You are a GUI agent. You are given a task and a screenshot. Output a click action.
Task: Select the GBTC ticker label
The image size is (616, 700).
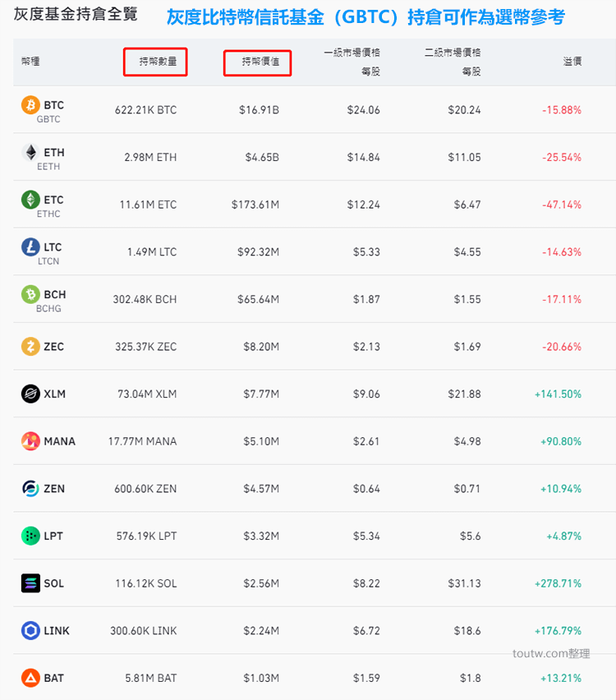click(48, 119)
